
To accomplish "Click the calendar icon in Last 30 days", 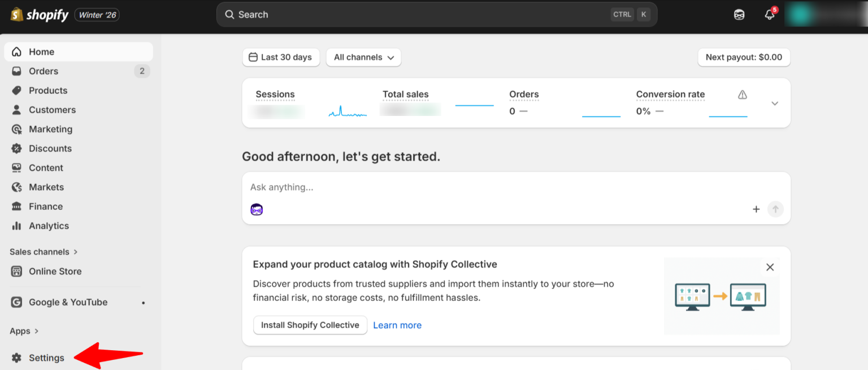I will (x=253, y=57).
